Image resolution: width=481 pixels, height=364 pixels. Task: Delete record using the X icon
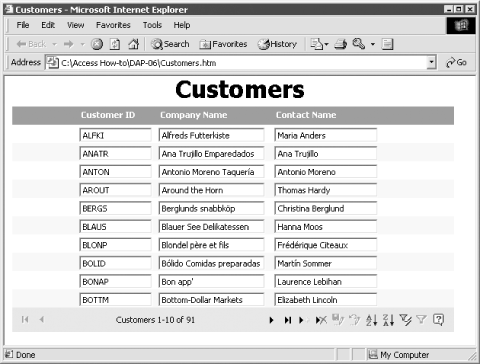point(321,320)
